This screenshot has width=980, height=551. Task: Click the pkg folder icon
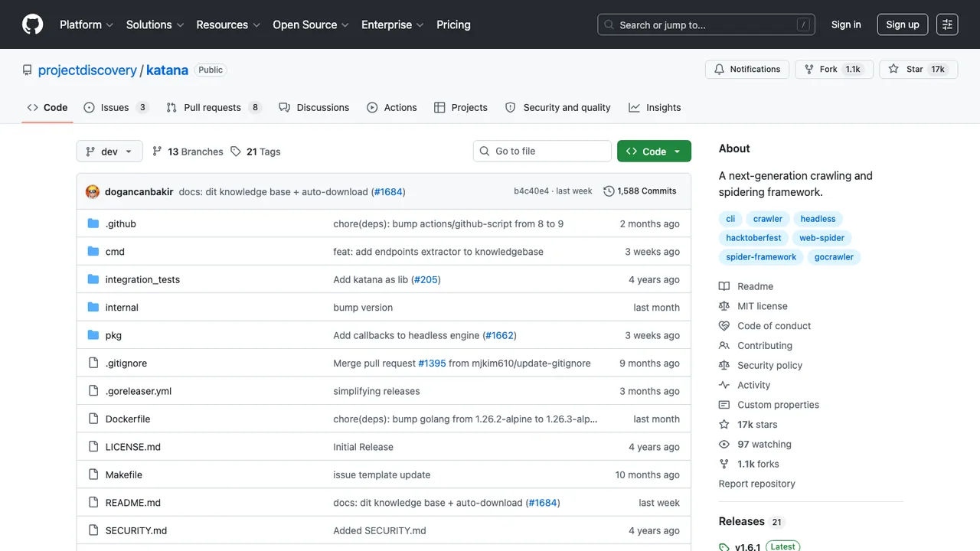point(93,335)
